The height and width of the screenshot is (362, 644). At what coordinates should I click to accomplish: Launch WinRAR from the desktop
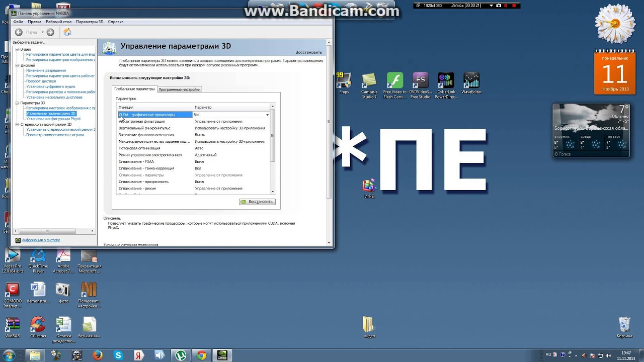[x=13, y=327]
